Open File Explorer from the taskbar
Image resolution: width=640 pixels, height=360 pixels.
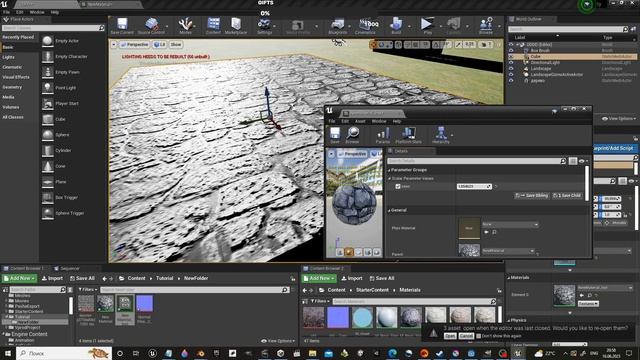click(313, 353)
